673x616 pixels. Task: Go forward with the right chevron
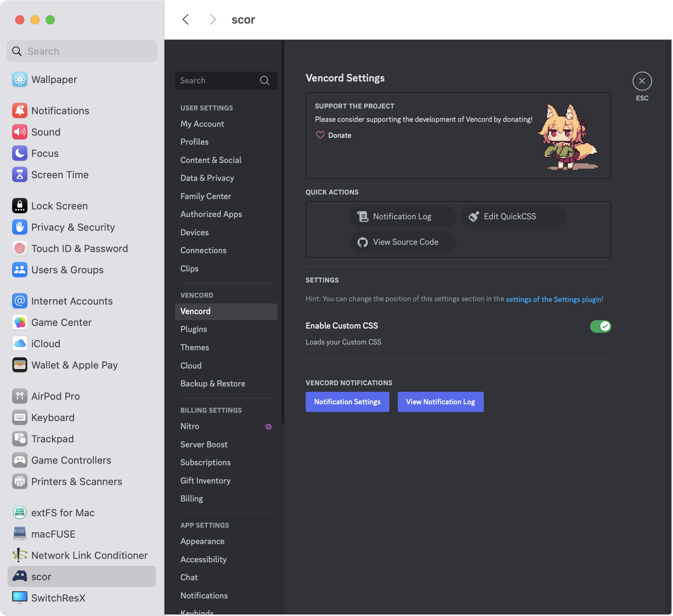[x=213, y=19]
